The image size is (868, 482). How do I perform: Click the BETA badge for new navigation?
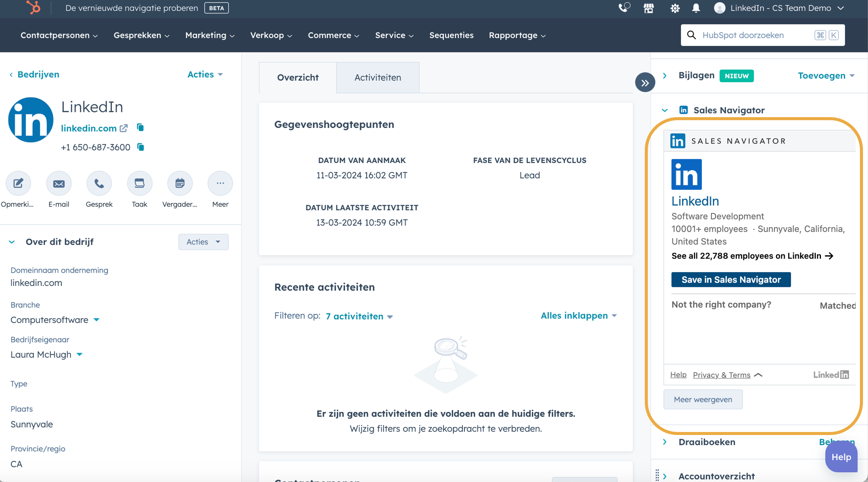(x=216, y=8)
